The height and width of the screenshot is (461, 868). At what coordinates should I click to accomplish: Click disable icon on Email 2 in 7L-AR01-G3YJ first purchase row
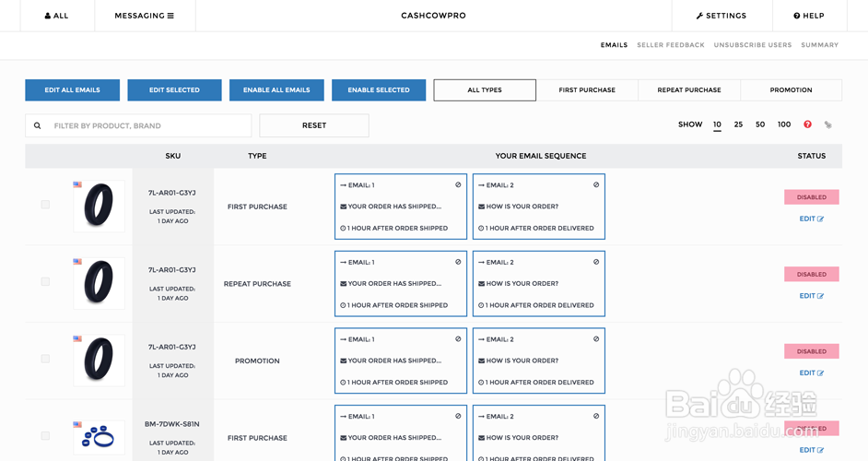[x=596, y=185]
